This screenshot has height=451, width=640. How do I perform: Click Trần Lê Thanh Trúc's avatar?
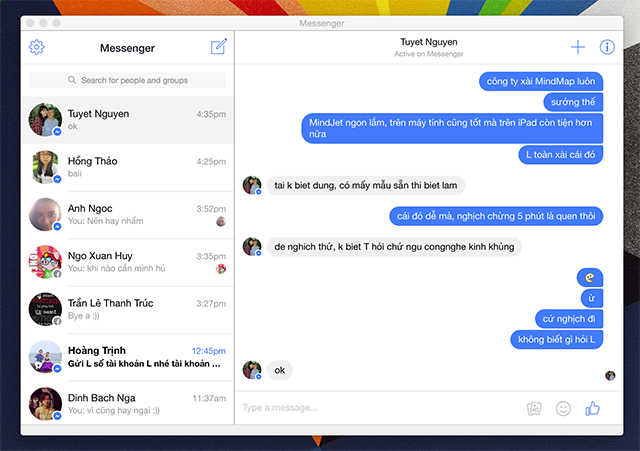coord(45,309)
